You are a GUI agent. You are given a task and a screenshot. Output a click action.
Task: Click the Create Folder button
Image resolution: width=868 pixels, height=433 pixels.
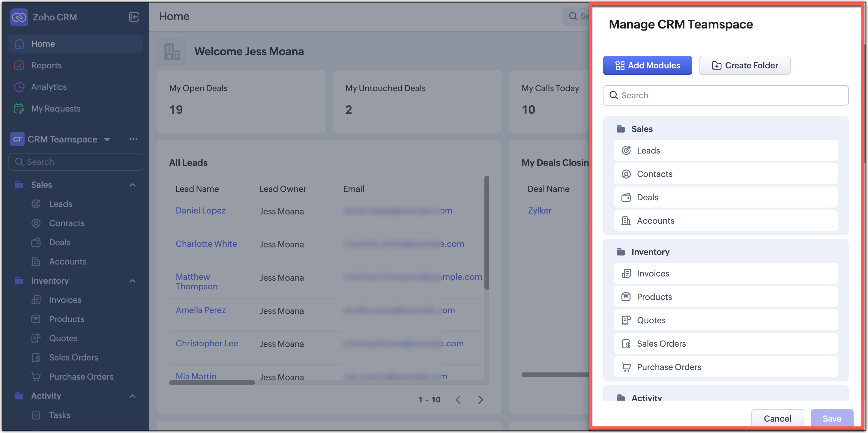[745, 65]
